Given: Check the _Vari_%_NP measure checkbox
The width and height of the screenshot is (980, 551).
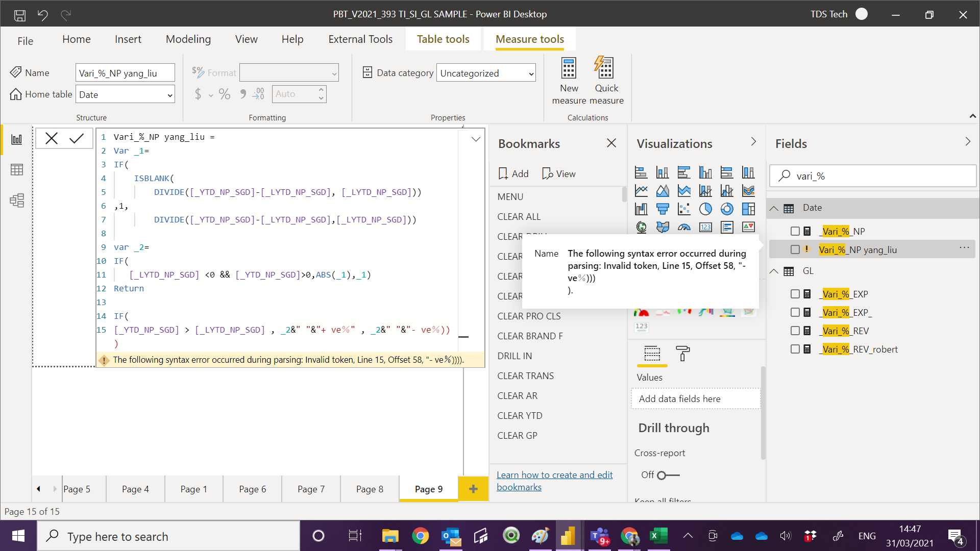Looking at the screenshot, I should (795, 231).
